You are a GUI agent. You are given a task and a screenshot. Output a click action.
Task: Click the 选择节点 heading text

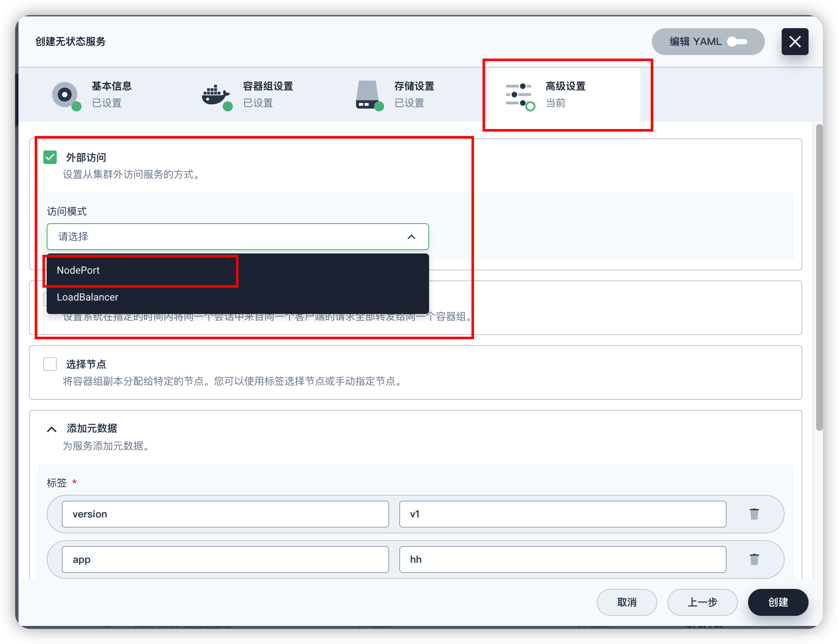[x=86, y=364]
